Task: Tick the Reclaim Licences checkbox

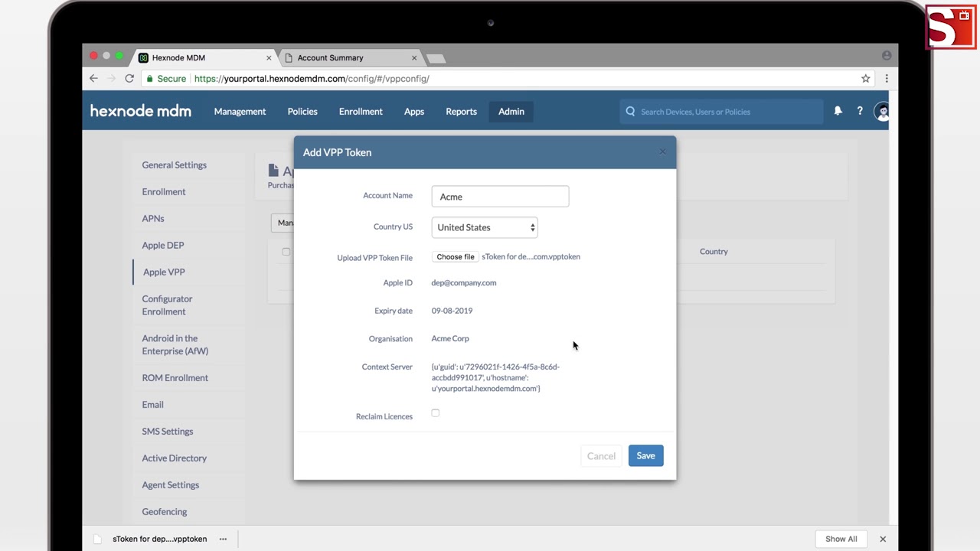Action: click(x=435, y=413)
